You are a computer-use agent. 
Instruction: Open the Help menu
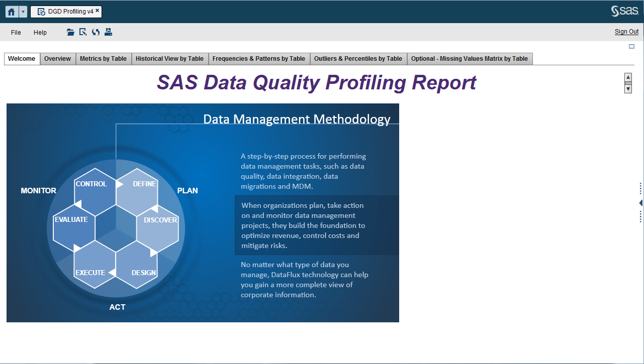click(40, 32)
